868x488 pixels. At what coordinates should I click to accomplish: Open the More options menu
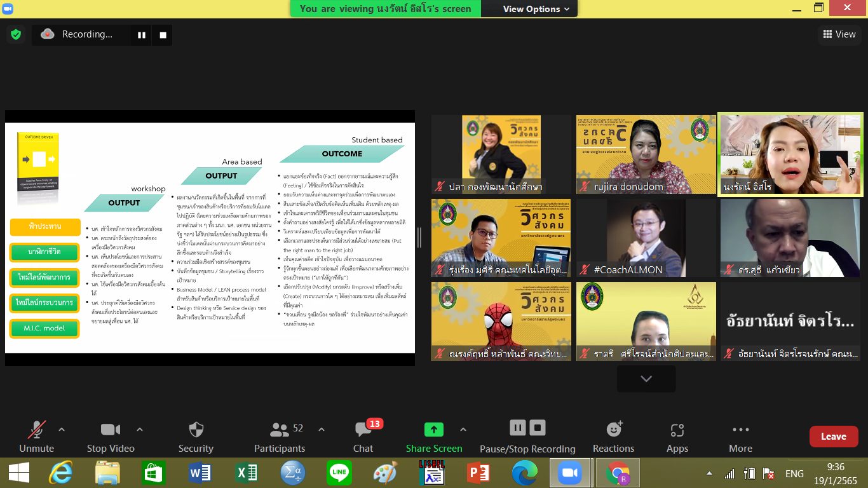740,437
